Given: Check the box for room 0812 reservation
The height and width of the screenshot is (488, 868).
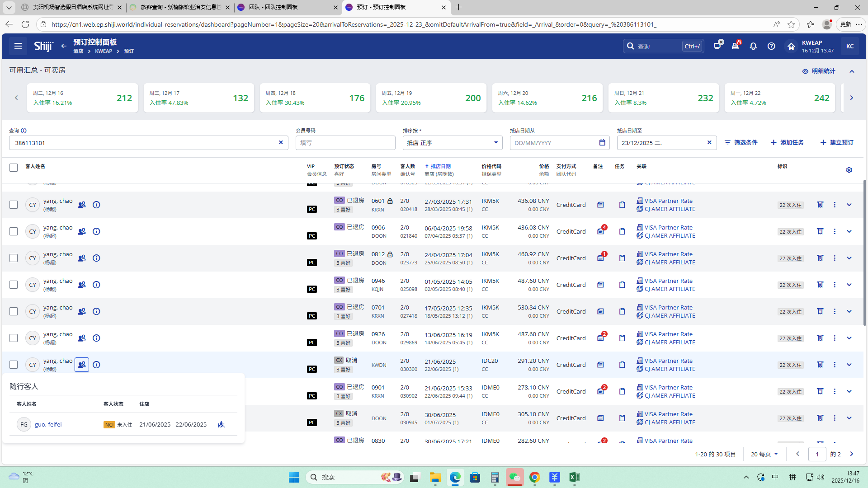Looking at the screenshot, I should click(14, 258).
